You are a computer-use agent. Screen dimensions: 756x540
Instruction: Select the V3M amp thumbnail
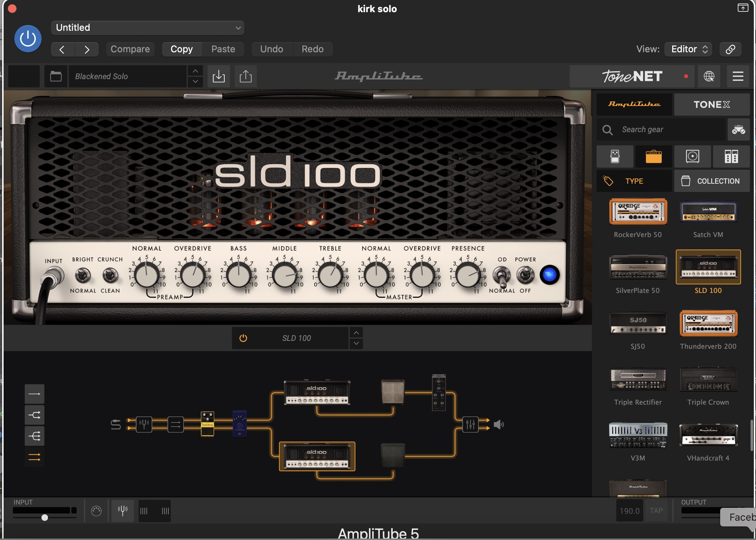pos(638,435)
